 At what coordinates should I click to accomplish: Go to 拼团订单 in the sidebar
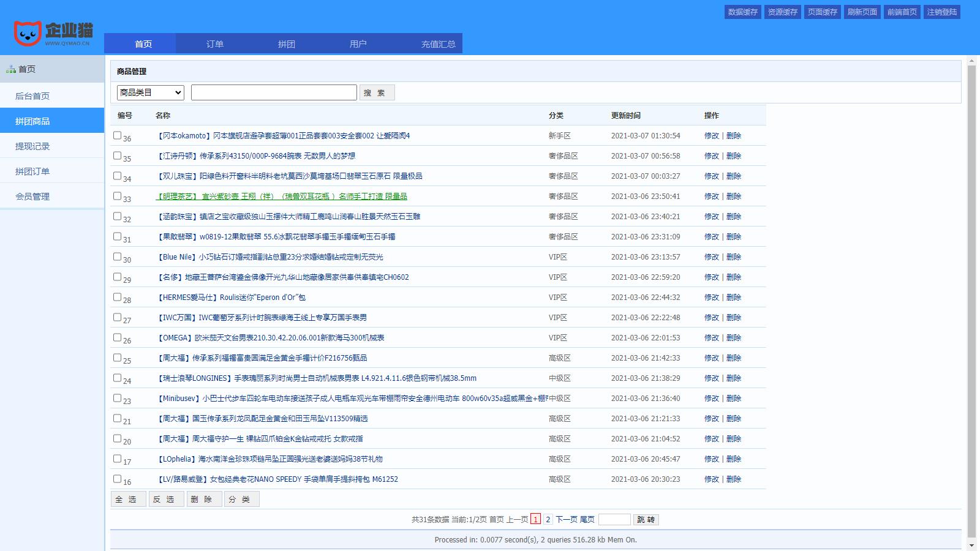coord(32,171)
